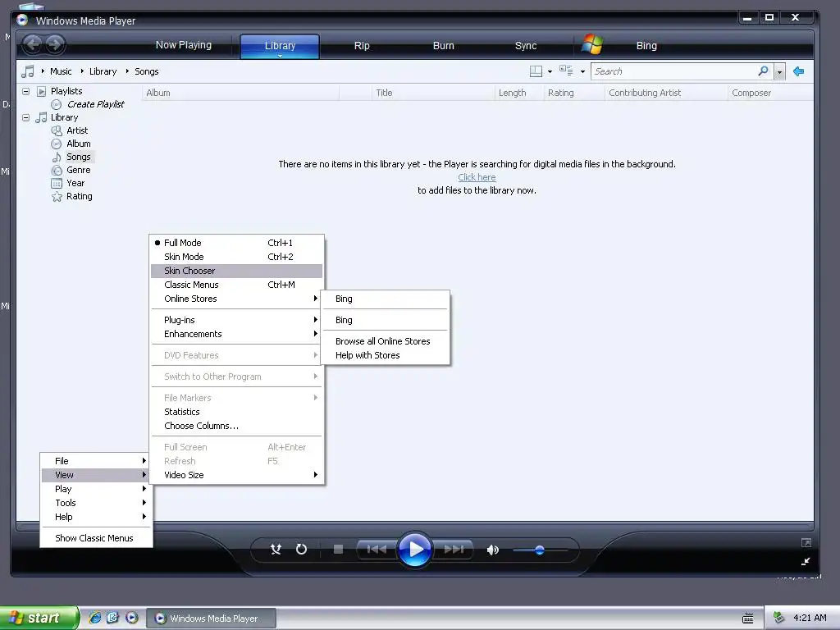Adjust the volume slider
This screenshot has width=840, height=630.
(540, 550)
